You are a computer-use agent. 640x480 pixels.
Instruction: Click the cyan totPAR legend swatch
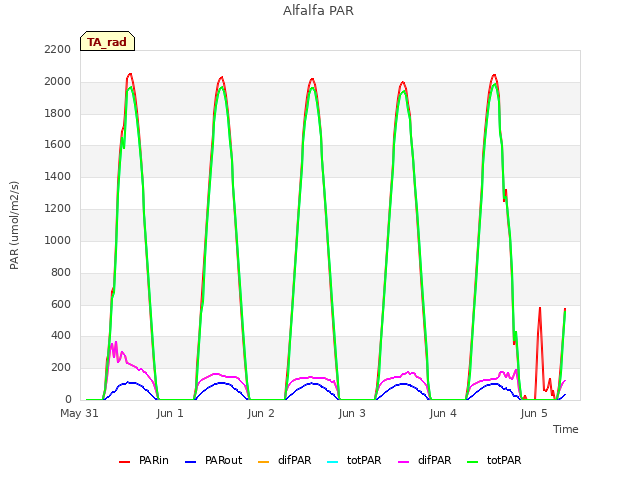tap(333, 462)
